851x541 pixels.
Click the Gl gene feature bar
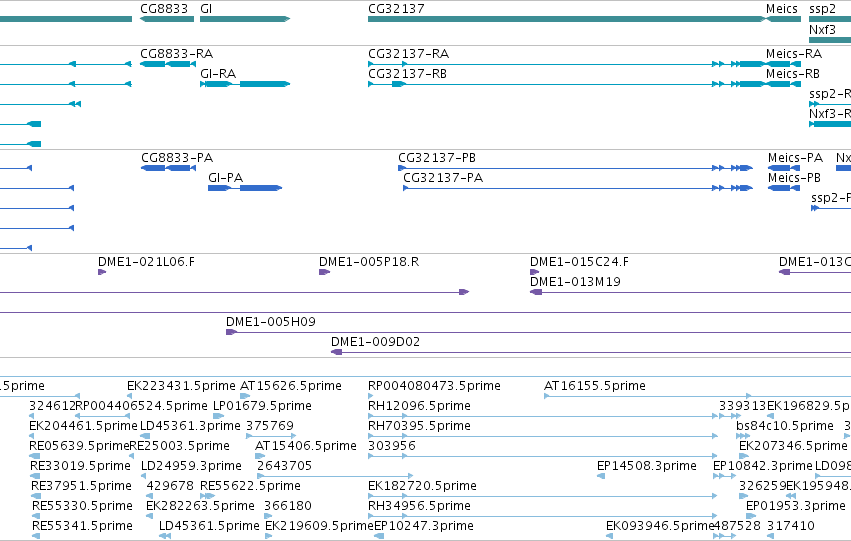[245, 19]
